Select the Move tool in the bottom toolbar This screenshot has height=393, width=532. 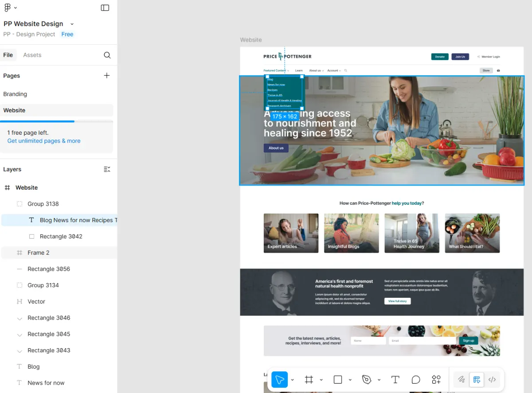280,380
